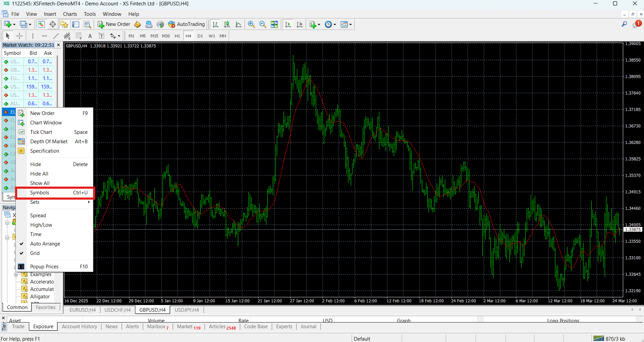Toggle Chart Shift icon
The height and width of the screenshot is (342, 644).
pos(300,24)
